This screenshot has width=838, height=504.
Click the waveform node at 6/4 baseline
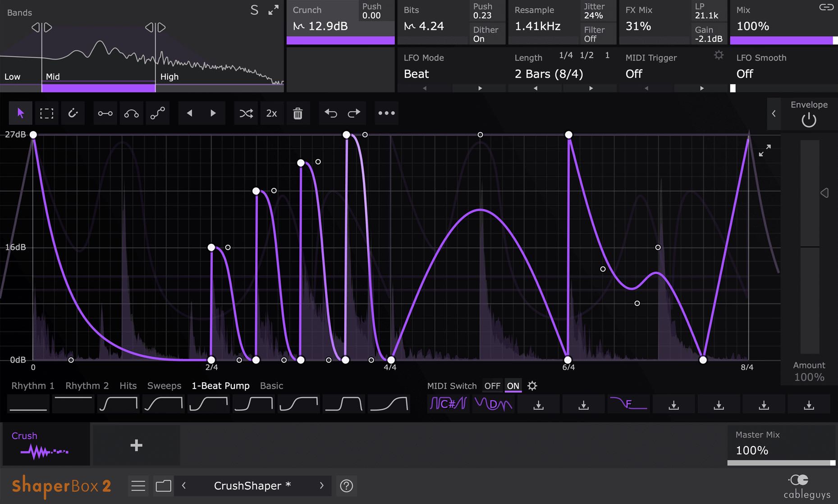tap(568, 360)
